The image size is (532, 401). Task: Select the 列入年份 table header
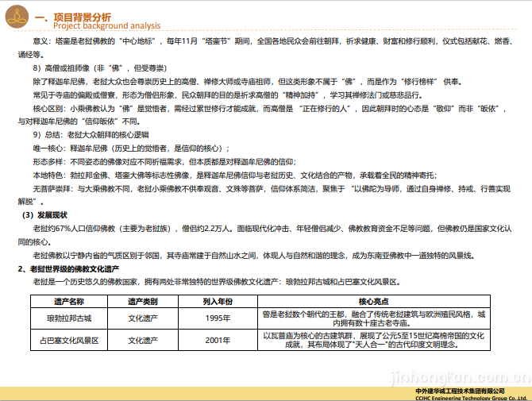[x=218, y=301]
